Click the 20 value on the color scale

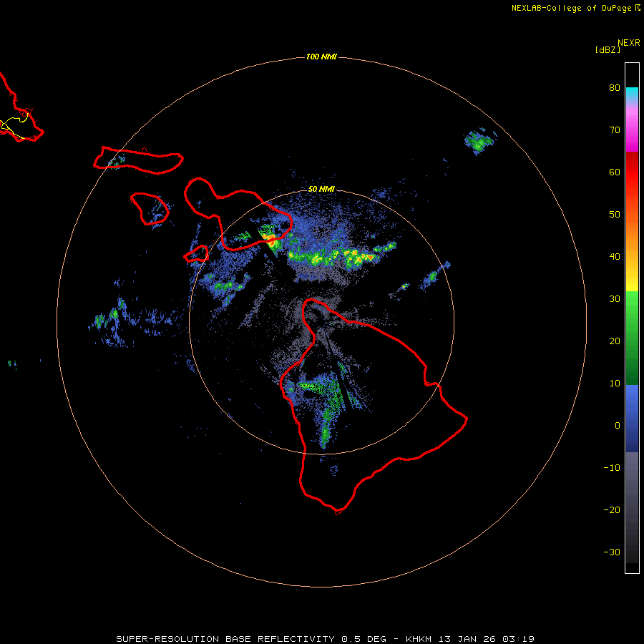[x=615, y=341]
